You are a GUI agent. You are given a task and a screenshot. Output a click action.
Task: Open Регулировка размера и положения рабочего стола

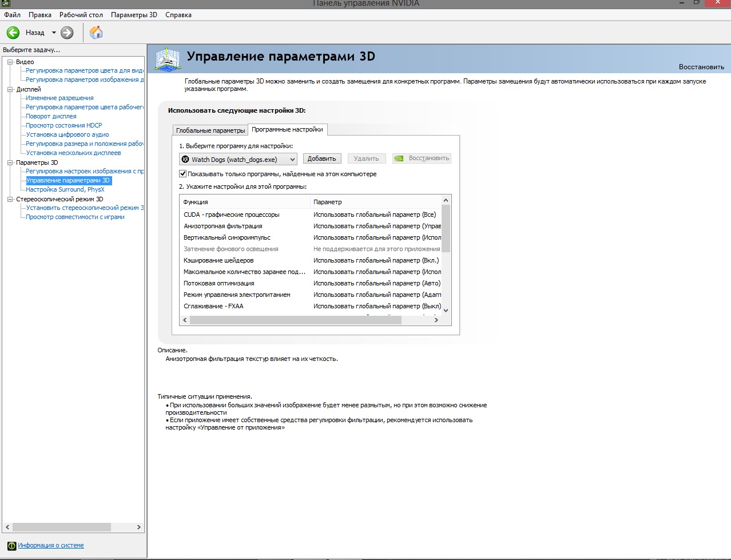[x=85, y=144]
